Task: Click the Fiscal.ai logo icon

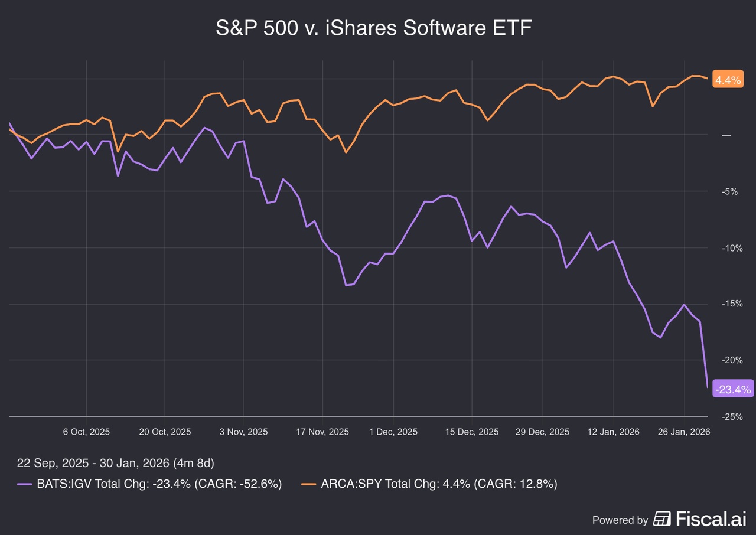Action: click(x=661, y=520)
